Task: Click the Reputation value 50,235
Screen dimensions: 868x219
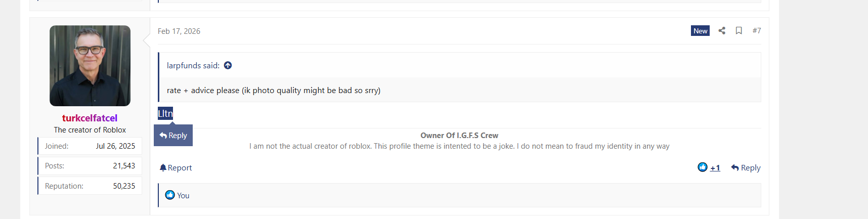Action: 124,186
